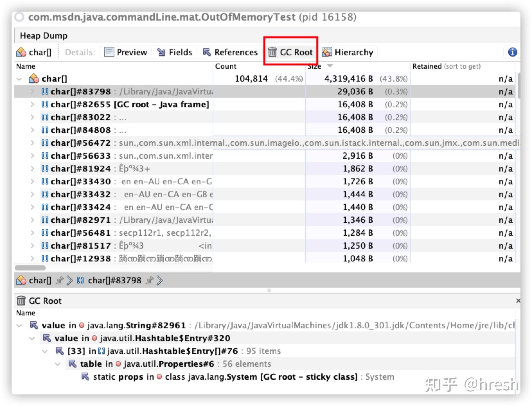The height and width of the screenshot is (406, 532).
Task: Select the Heap Dump tab
Action: (x=44, y=35)
